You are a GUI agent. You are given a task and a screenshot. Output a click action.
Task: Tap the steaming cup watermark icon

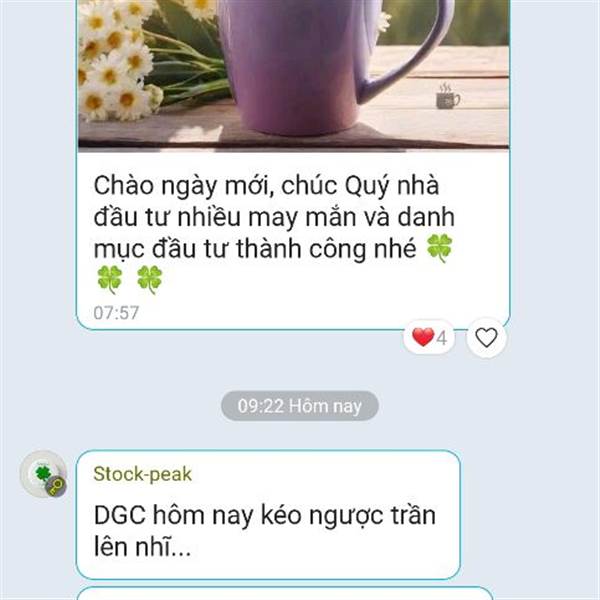pyautogui.click(x=448, y=96)
